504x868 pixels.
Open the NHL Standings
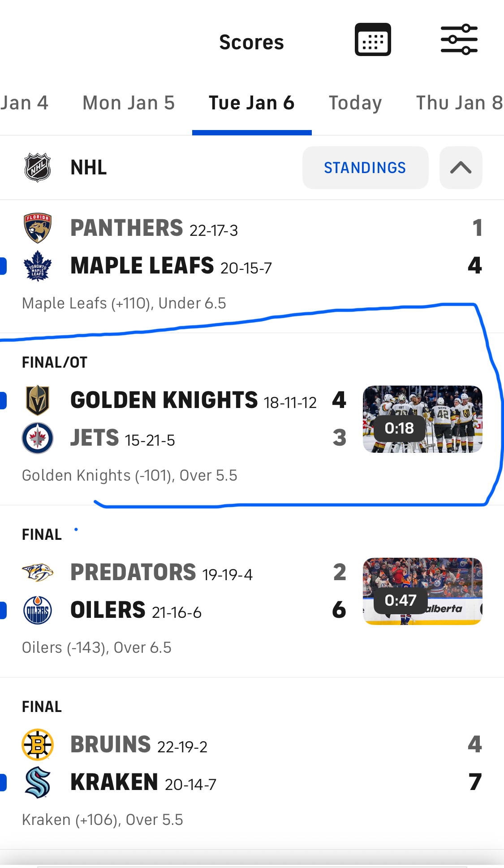tap(365, 168)
